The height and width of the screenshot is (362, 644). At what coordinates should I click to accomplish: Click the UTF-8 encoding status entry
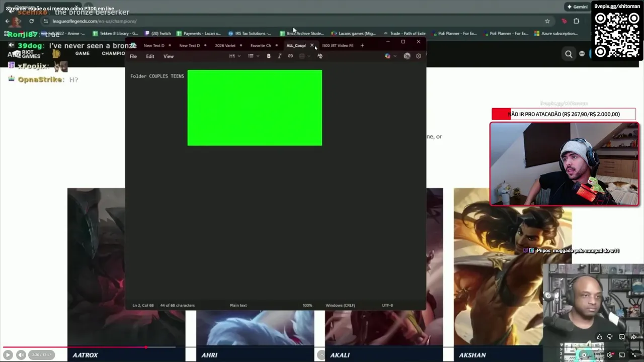click(x=387, y=305)
